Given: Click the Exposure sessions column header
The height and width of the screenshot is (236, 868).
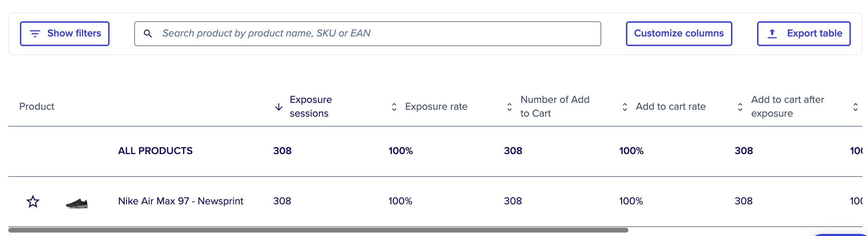Looking at the screenshot, I should point(311,106).
